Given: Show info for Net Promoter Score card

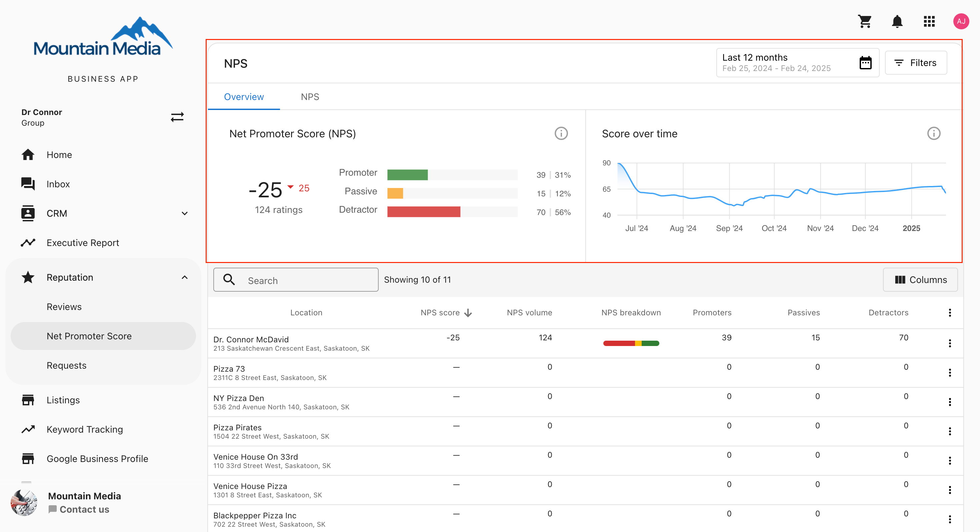Looking at the screenshot, I should pos(561,134).
